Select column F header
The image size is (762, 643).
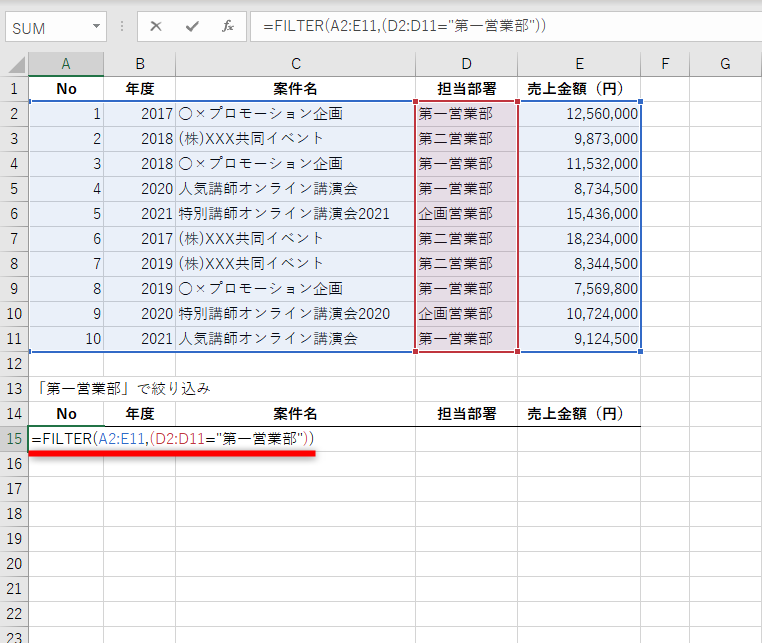click(665, 64)
